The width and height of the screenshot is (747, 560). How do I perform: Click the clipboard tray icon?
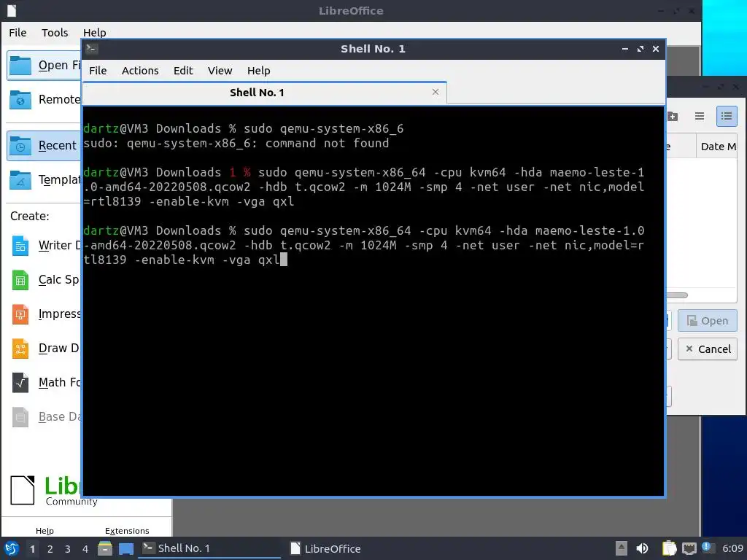coord(669,548)
